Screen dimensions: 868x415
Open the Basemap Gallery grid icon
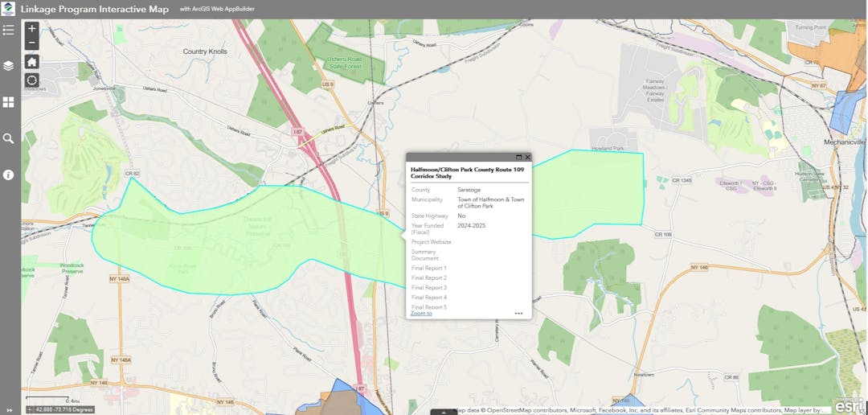(x=9, y=102)
